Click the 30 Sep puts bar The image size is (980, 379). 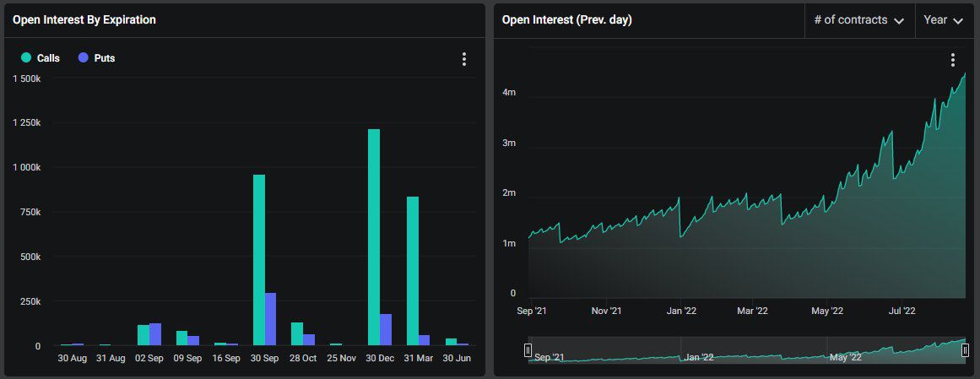(x=271, y=319)
